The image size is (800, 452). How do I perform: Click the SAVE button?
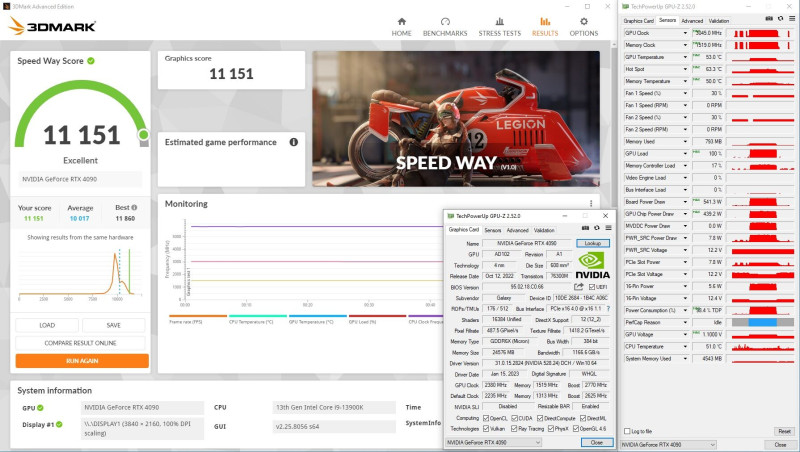coord(113,325)
